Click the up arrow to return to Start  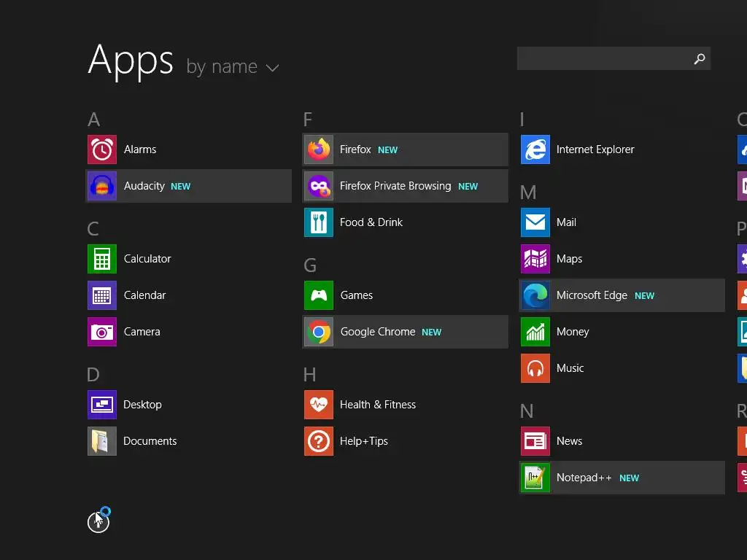pyautogui.click(x=98, y=522)
